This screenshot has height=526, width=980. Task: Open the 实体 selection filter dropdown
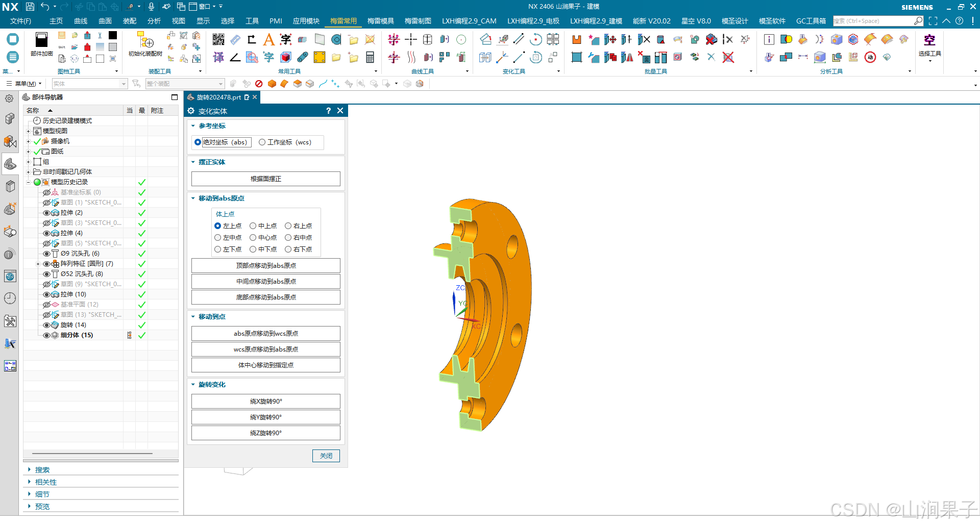(90, 84)
